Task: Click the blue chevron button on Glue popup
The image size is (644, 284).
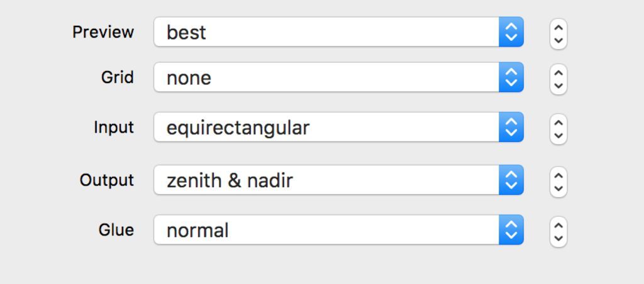Action: click(x=511, y=230)
